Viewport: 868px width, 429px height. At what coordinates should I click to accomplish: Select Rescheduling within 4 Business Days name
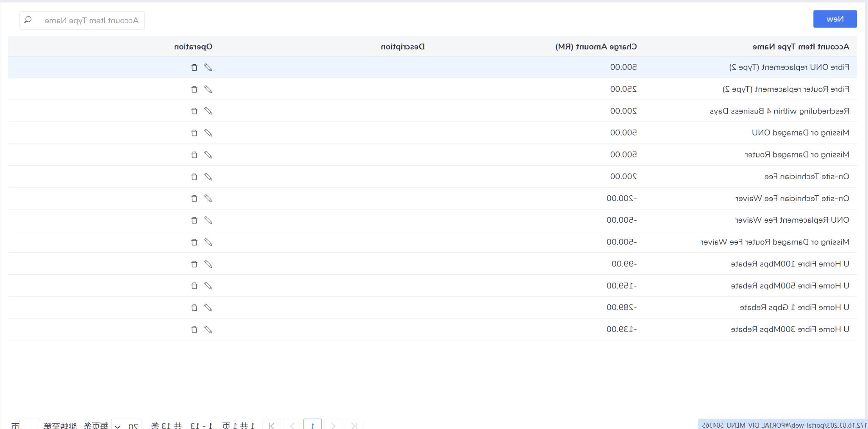779,111
